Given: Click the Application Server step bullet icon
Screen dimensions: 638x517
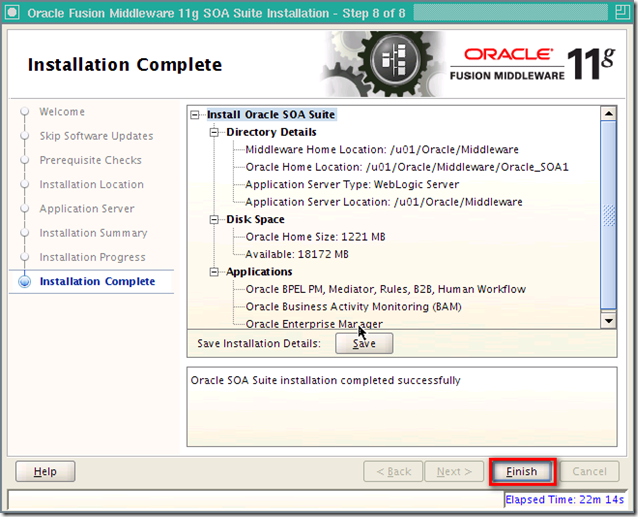Looking at the screenshot, I should [25, 208].
